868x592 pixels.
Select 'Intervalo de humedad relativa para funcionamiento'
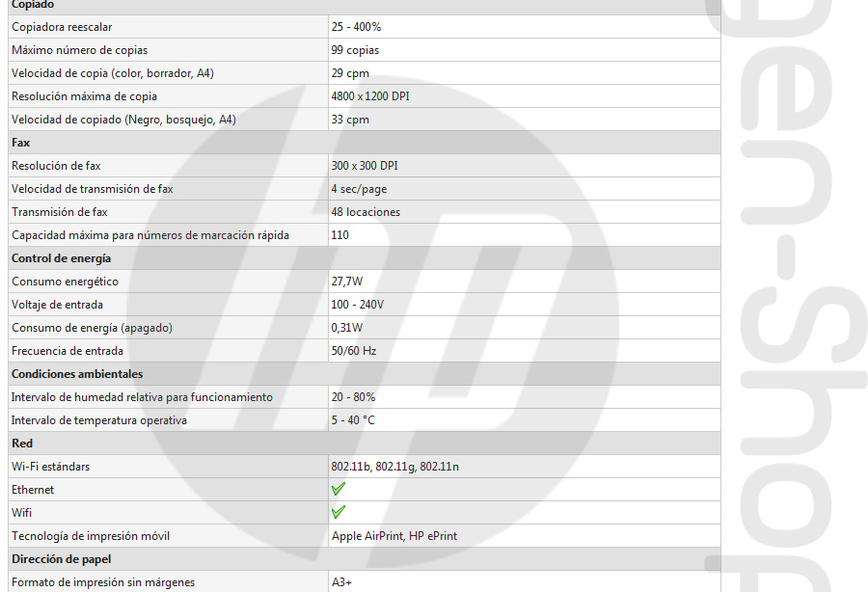143,397
